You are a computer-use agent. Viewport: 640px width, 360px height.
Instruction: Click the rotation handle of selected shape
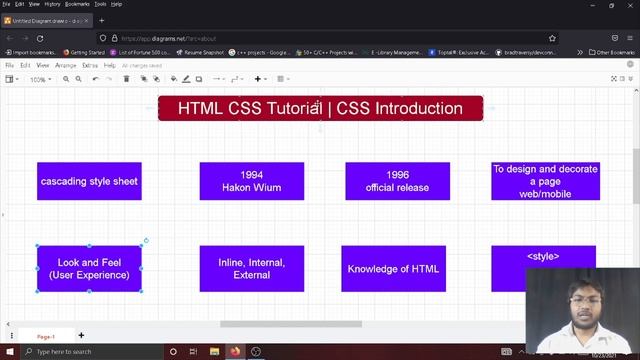coord(146,240)
